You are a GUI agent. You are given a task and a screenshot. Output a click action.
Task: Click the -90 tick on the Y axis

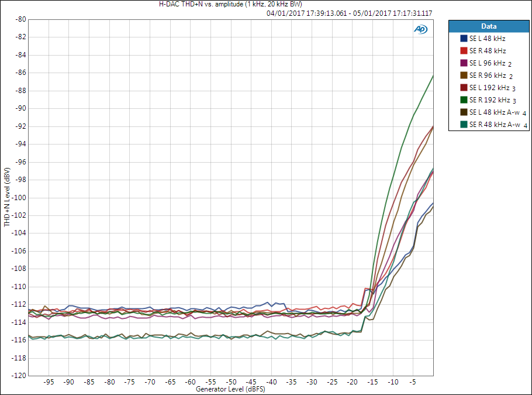20,108
